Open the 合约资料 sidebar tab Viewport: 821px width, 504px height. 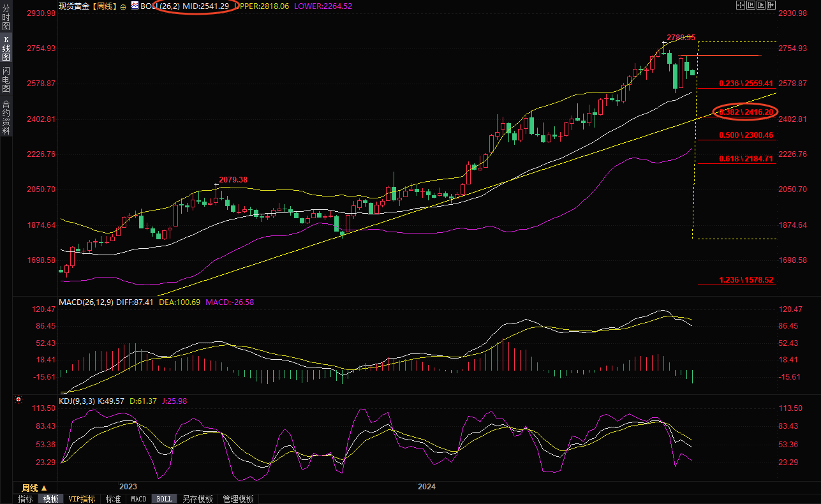6,117
